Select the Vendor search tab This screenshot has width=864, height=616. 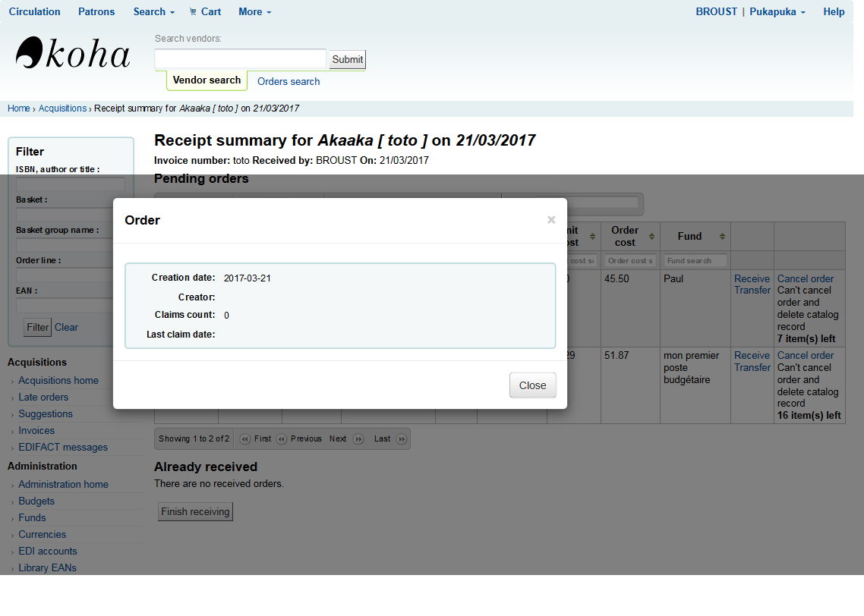tap(207, 80)
